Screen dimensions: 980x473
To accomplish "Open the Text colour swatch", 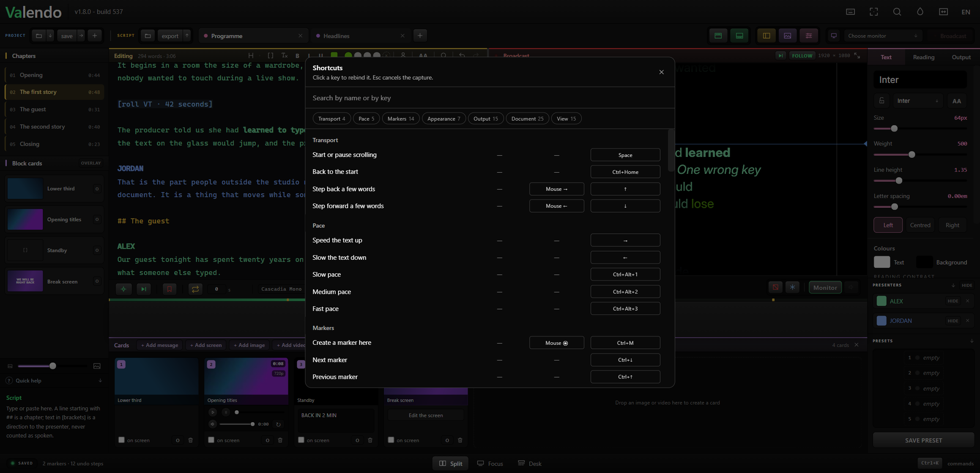I will pyautogui.click(x=882, y=262).
